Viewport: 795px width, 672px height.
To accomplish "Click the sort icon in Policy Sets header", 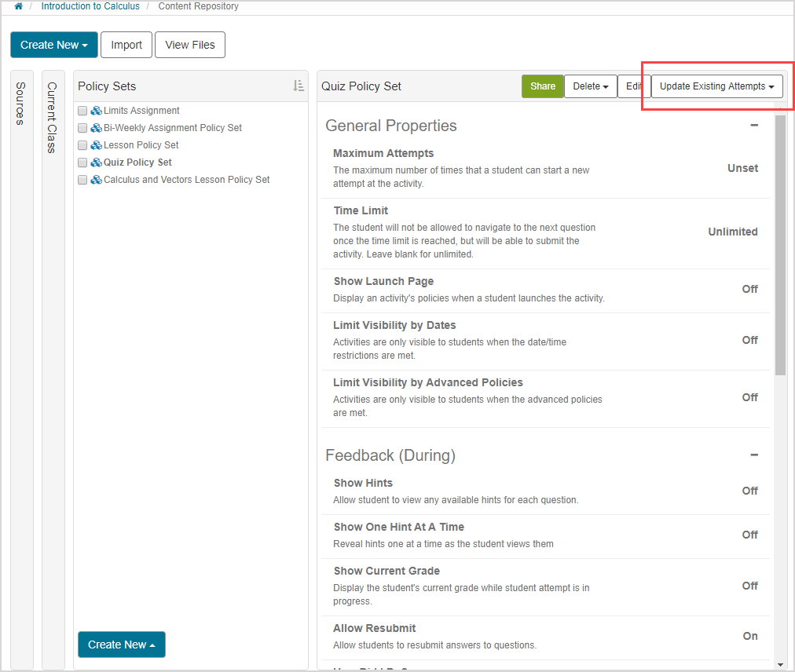I will (x=299, y=86).
